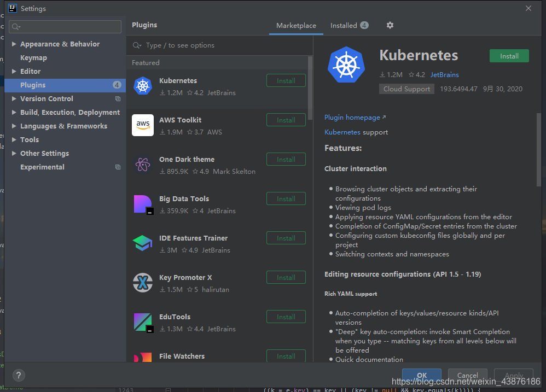This screenshot has width=546, height=392.
Task: Switch to the Marketplace tab
Action: [x=296, y=26]
